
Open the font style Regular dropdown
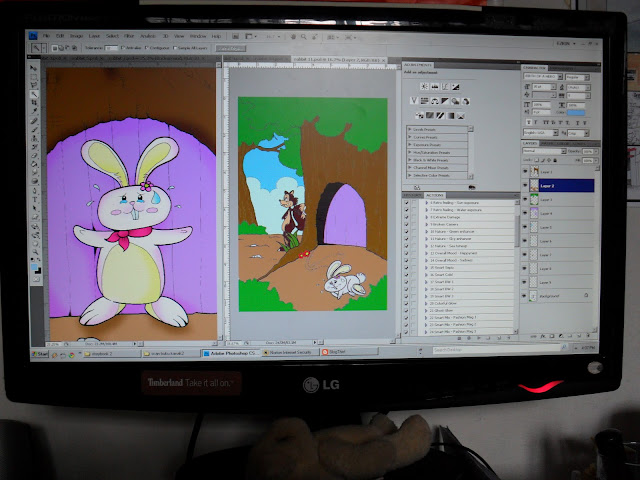click(578, 77)
